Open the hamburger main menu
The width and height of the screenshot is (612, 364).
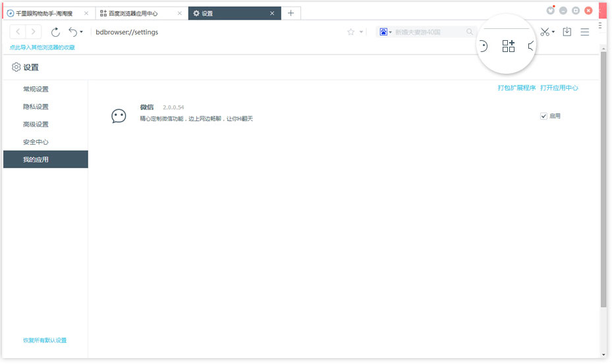tap(584, 32)
